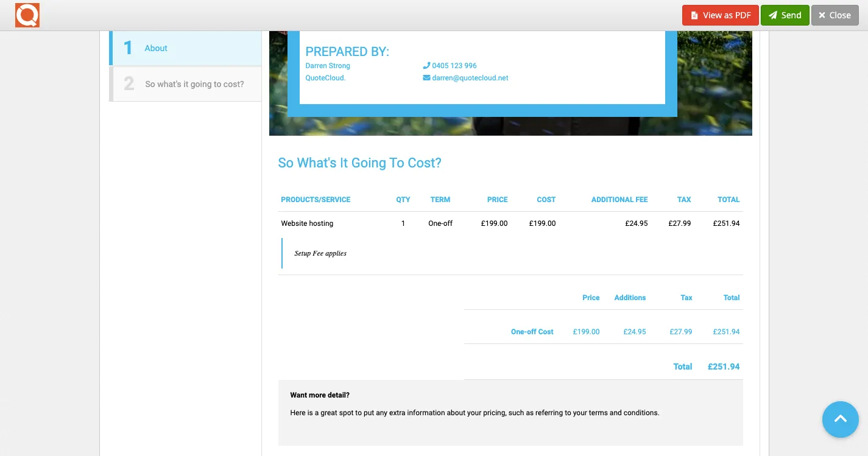The width and height of the screenshot is (868, 456).
Task: Click the phone icon beside 0405 123 996
Action: 426,66
